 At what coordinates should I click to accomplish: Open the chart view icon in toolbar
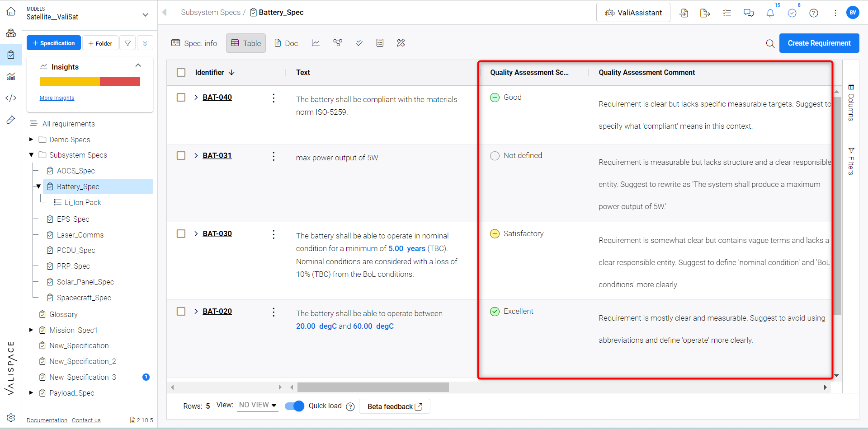click(x=316, y=43)
